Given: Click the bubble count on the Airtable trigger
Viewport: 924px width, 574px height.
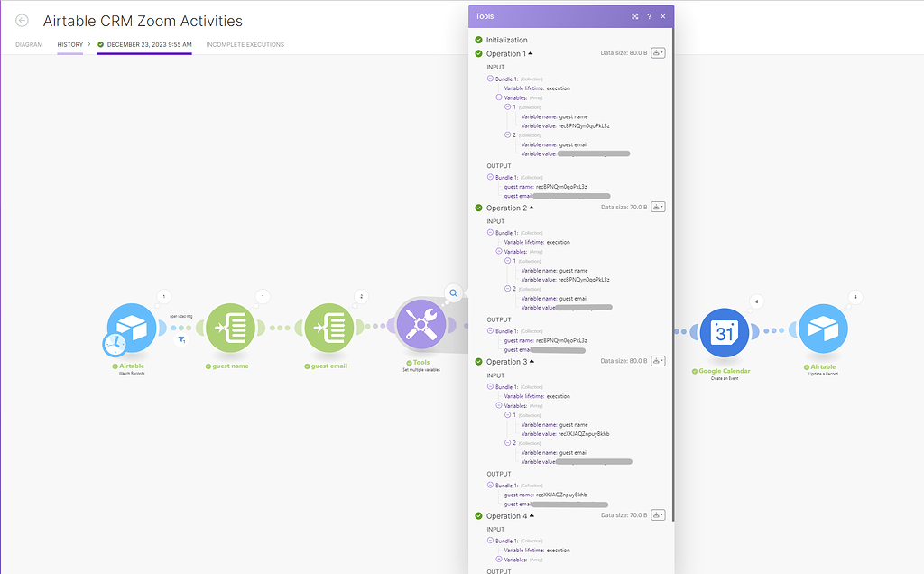Looking at the screenshot, I should [164, 296].
